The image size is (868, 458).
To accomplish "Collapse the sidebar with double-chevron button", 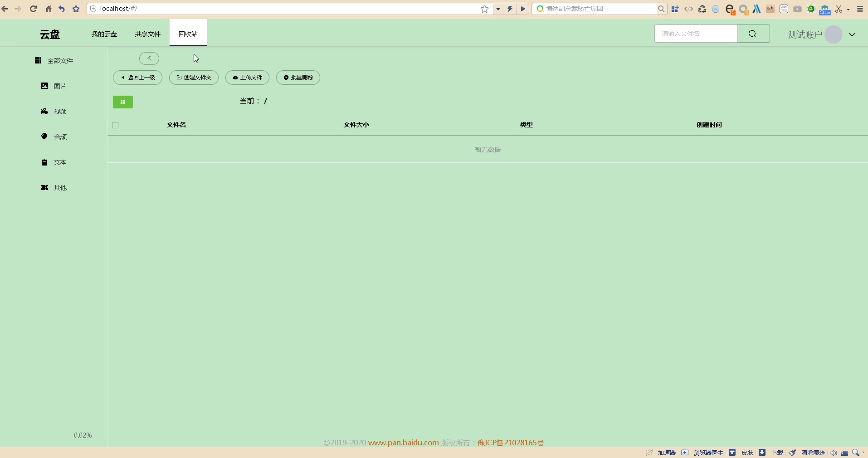I will click(x=149, y=58).
